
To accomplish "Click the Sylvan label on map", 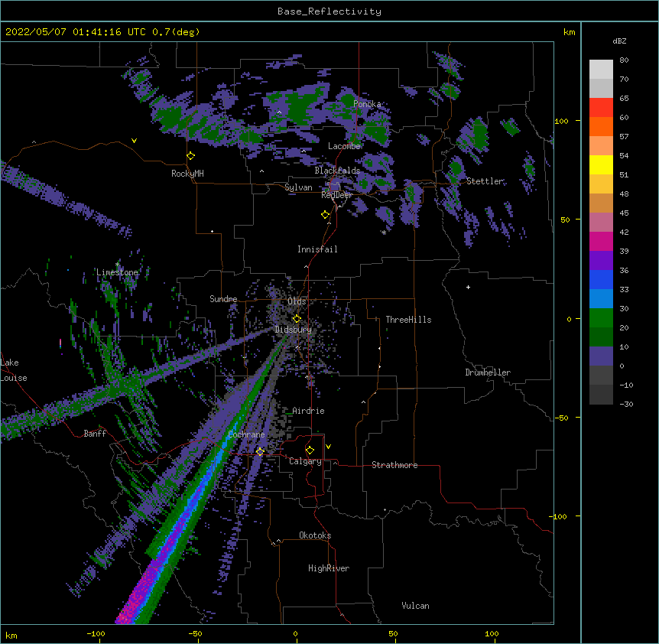I will [x=298, y=187].
